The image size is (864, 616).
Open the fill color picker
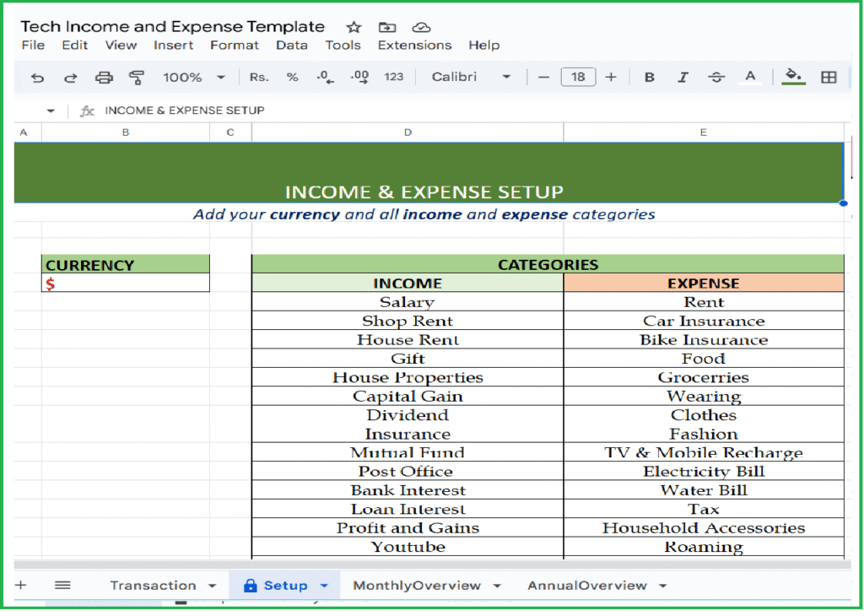pos(793,77)
